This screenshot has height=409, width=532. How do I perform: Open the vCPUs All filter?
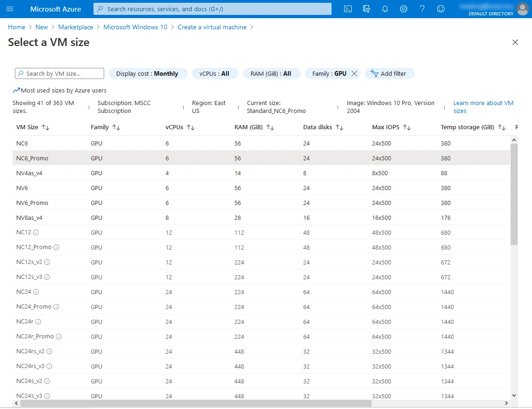coord(215,73)
